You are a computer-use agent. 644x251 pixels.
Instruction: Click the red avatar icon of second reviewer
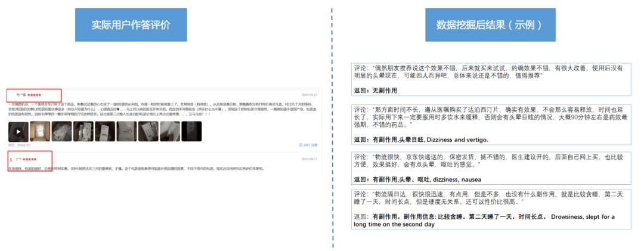coord(11,159)
